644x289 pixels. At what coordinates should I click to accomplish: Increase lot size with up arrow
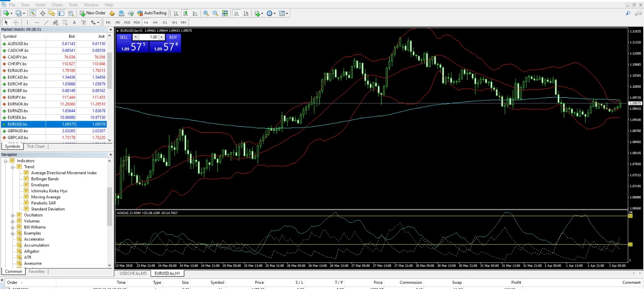[162, 37]
